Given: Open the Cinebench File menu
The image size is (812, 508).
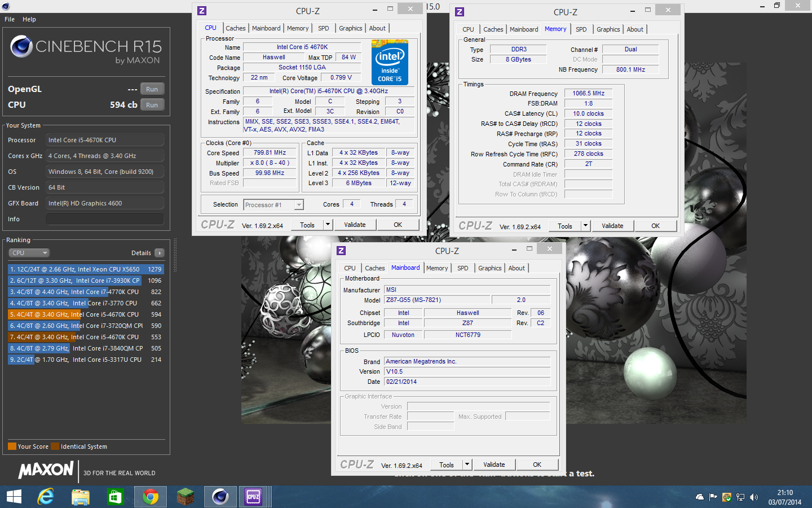Looking at the screenshot, I should point(10,19).
